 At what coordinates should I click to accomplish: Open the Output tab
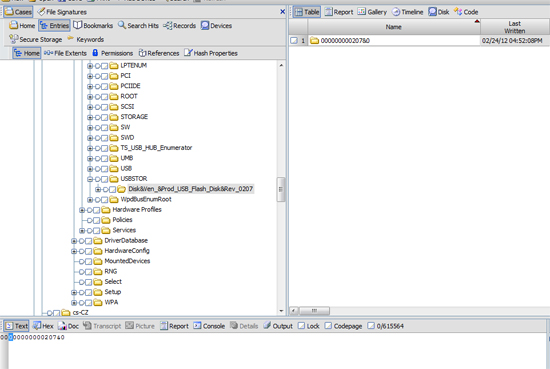[278, 326]
